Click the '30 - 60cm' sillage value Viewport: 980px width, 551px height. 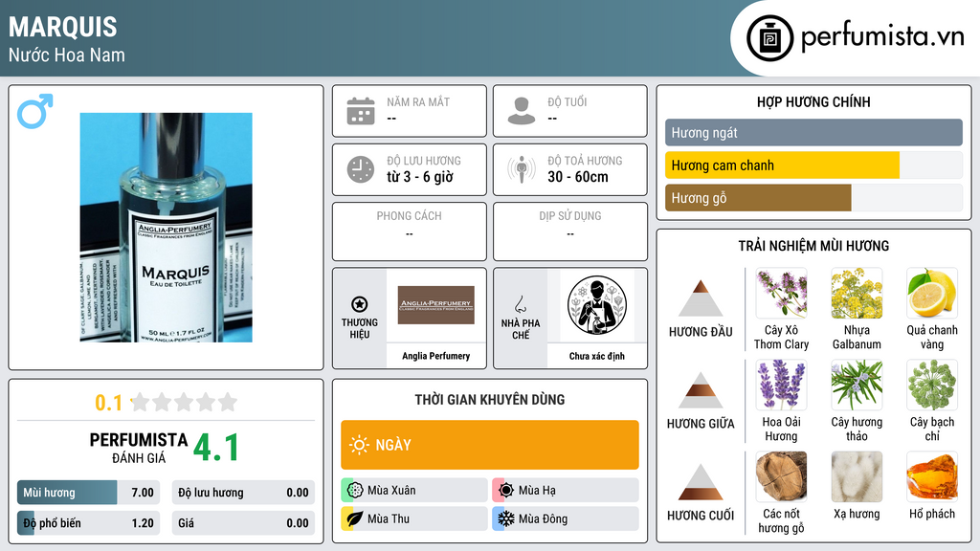578,177
